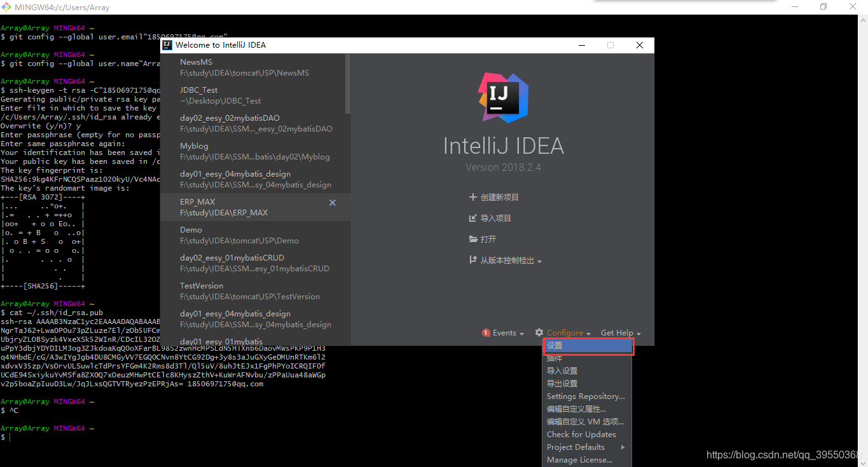Open recent project JDBC_Test
This screenshot has height=467, width=868.
253,95
